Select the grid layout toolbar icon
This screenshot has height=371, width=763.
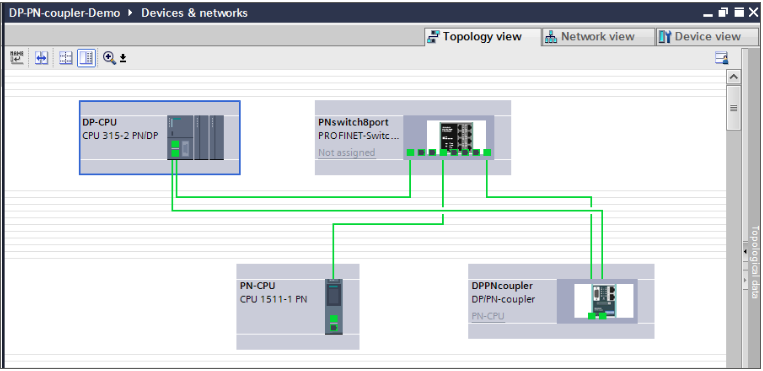[x=66, y=58]
